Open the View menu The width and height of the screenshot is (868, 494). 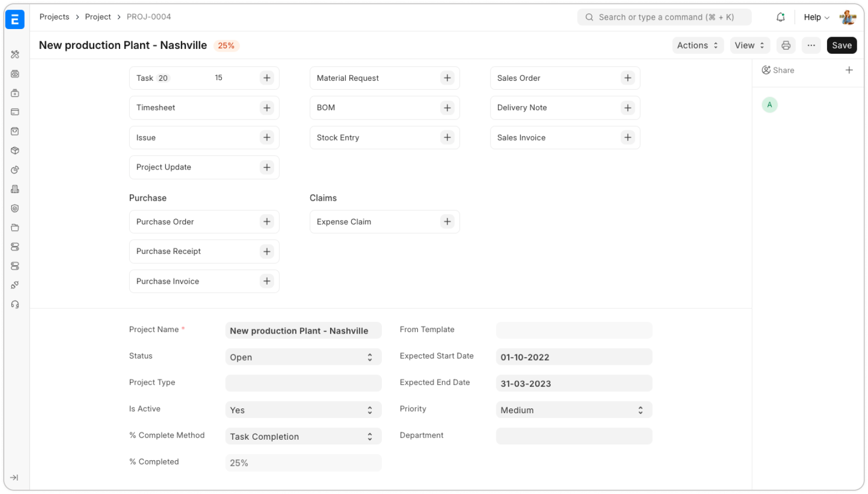pyautogui.click(x=750, y=46)
